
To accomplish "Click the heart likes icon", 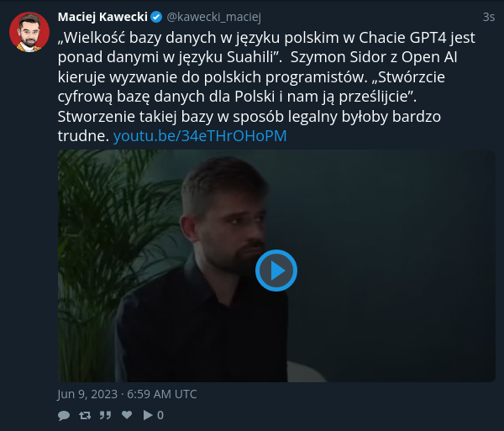I will coord(127,414).
